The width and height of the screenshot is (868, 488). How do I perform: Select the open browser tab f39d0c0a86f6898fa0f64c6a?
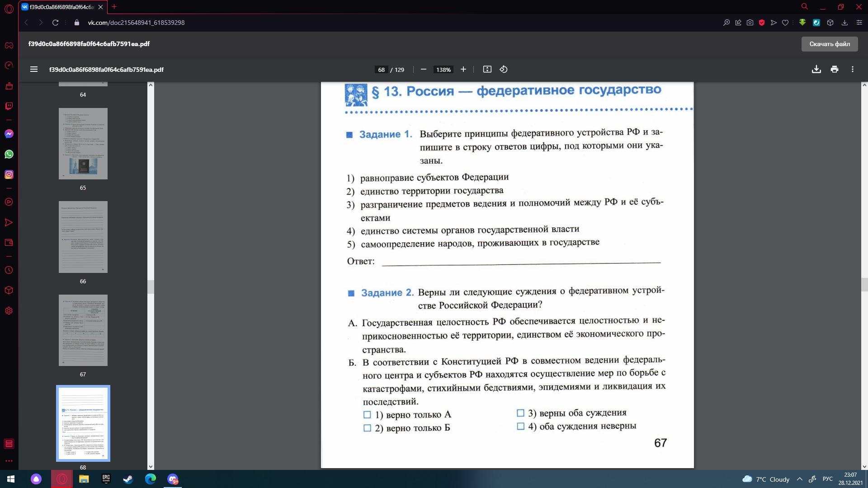click(61, 7)
